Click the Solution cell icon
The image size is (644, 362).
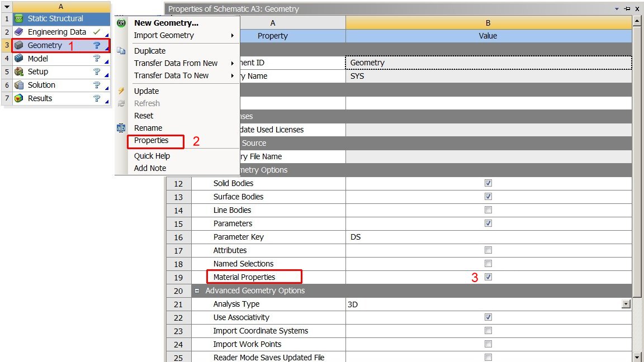click(x=19, y=85)
